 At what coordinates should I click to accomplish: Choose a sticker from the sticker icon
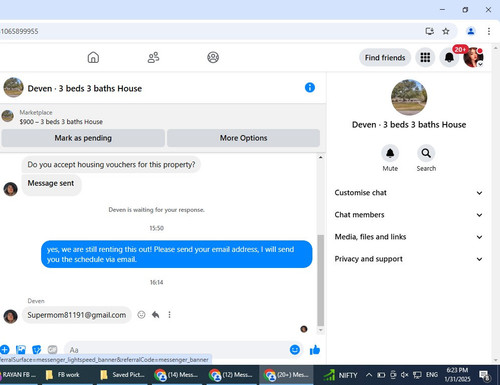click(x=36, y=350)
